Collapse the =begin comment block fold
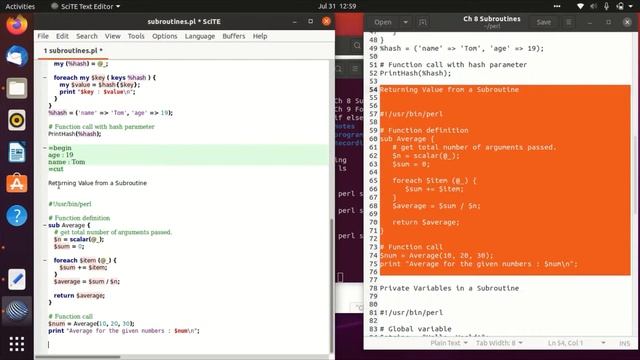Image resolution: width=640 pixels, height=360 pixels. point(44,148)
